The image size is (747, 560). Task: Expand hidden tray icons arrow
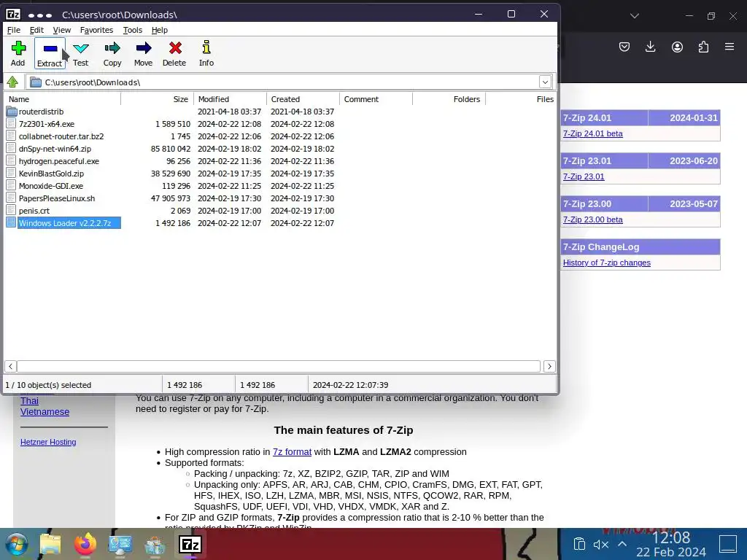coord(622,544)
